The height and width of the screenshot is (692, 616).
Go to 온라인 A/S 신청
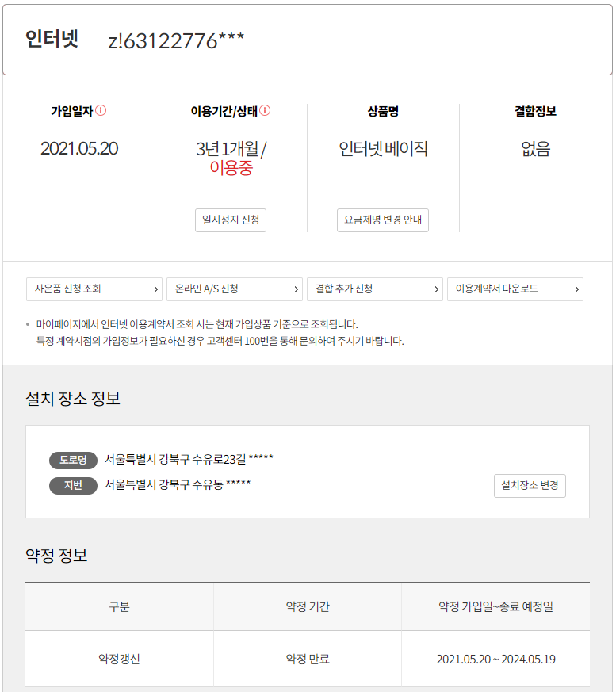(x=234, y=289)
